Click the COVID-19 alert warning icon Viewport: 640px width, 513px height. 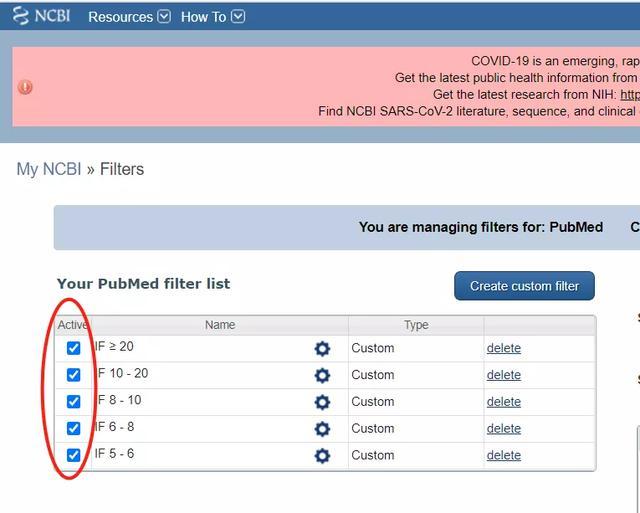click(x=25, y=87)
